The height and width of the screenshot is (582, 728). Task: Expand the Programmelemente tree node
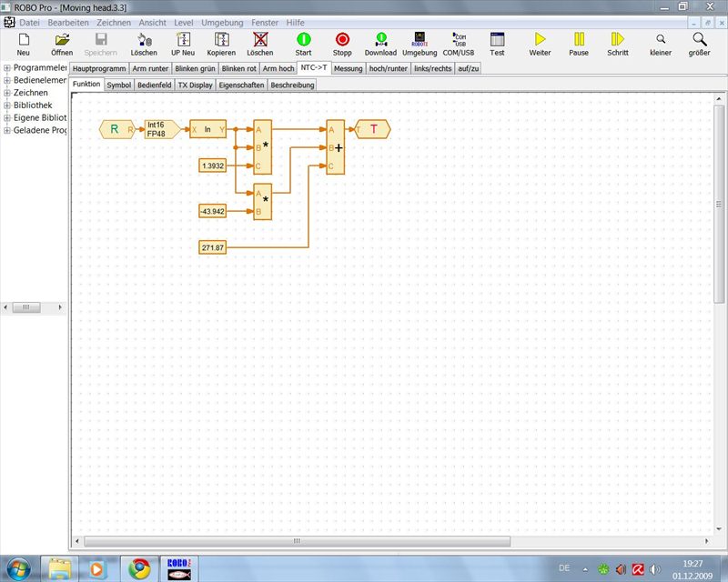pos(7,68)
